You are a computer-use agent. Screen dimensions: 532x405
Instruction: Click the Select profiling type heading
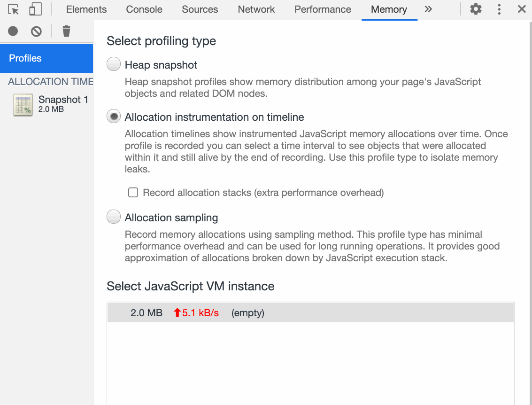(161, 41)
